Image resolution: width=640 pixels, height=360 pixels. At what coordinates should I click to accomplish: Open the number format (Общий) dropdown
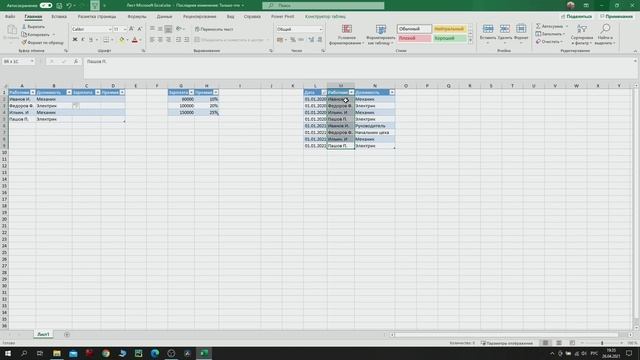point(321,29)
